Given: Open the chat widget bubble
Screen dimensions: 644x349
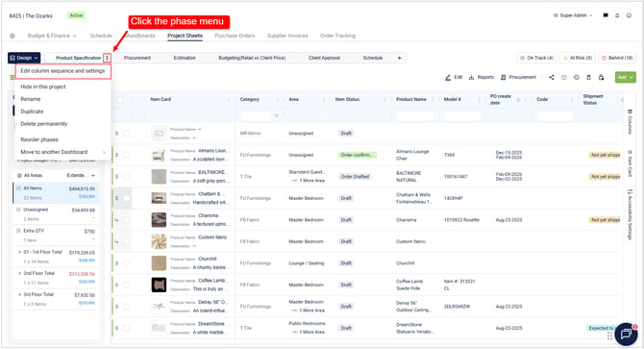Looking at the screenshot, I should pyautogui.click(x=626, y=334).
